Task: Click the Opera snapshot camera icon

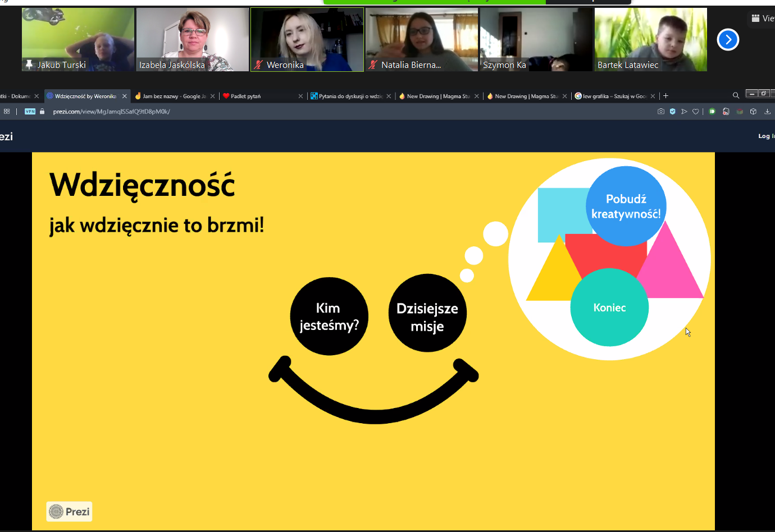Action: click(x=661, y=112)
